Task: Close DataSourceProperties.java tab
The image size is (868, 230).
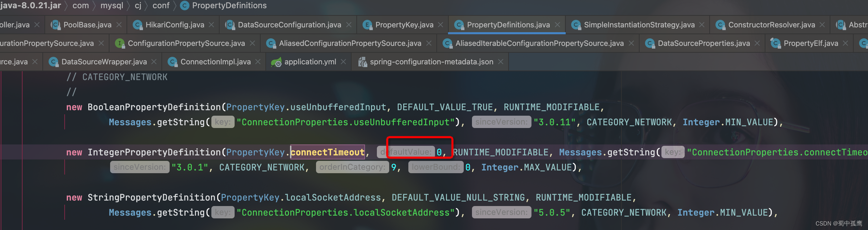Action: click(757, 43)
